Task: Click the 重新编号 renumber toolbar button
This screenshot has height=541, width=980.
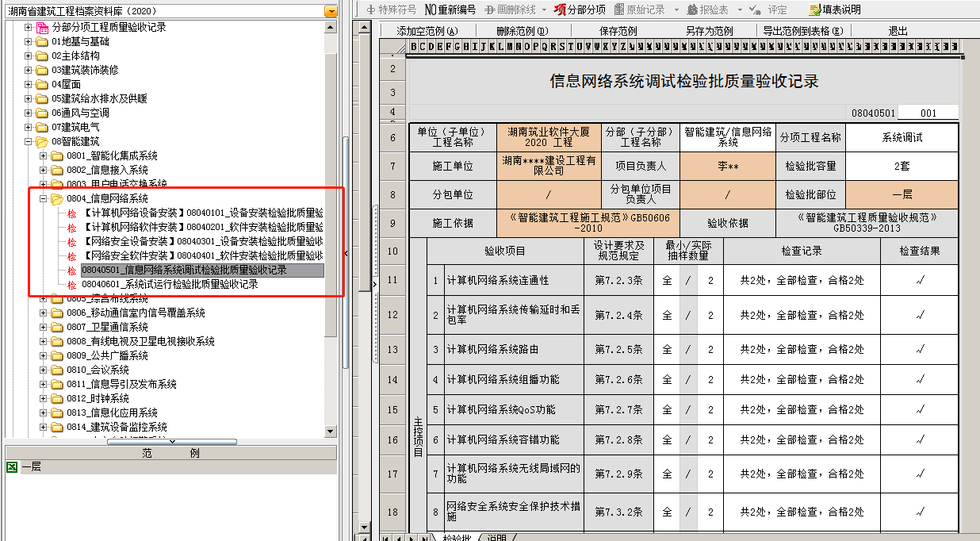Action: [x=450, y=10]
